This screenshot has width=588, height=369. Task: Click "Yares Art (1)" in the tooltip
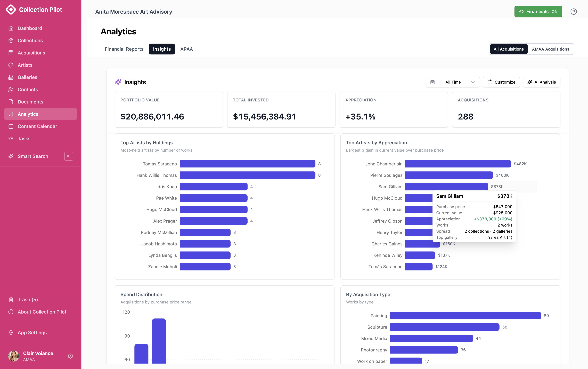[500, 237]
